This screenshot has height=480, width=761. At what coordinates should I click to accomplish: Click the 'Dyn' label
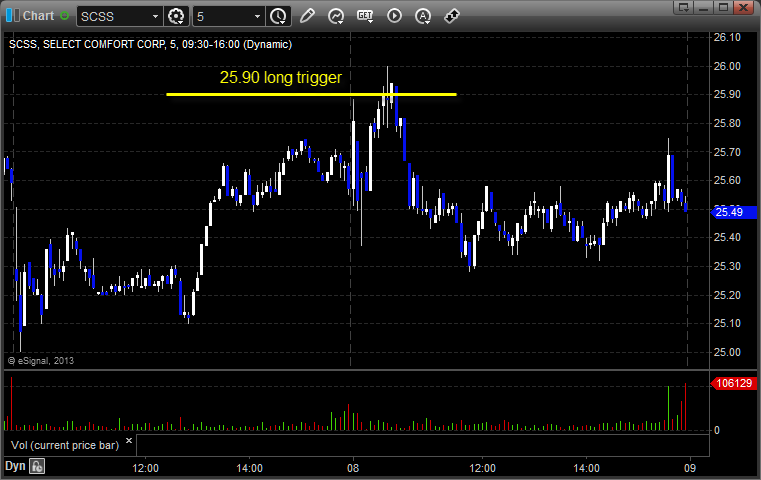coord(15,466)
